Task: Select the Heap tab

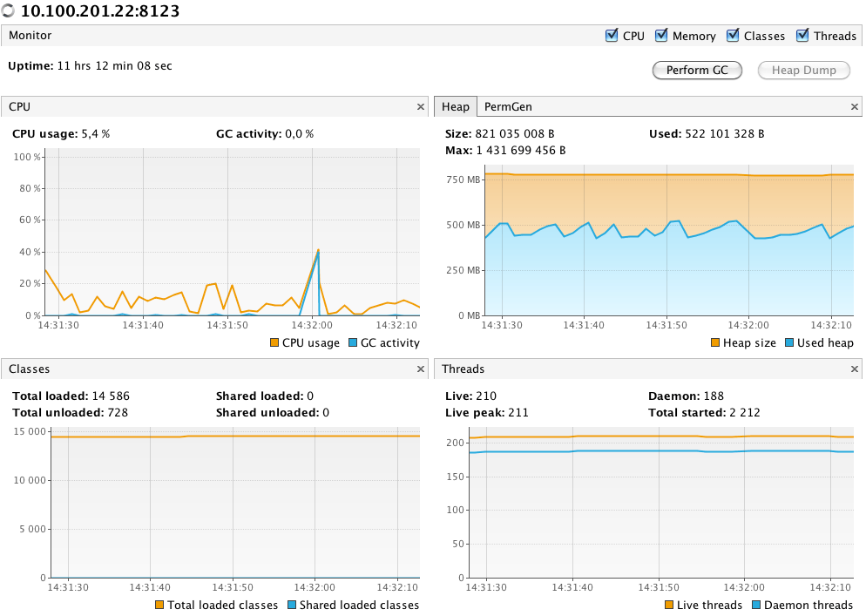Action: point(455,106)
